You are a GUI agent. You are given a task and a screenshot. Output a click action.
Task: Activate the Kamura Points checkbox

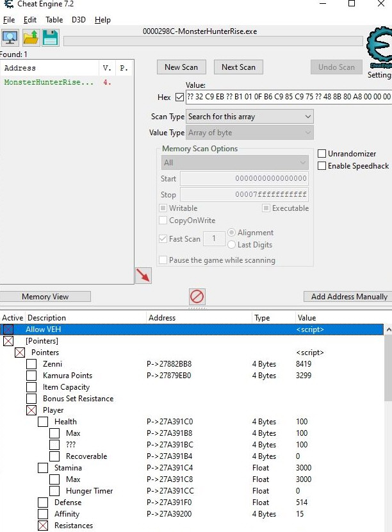[x=31, y=375]
